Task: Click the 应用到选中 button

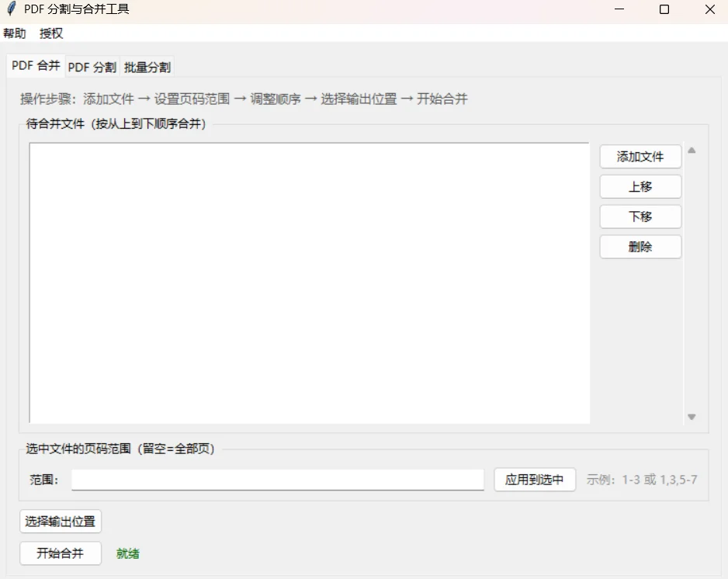Action: [535, 479]
